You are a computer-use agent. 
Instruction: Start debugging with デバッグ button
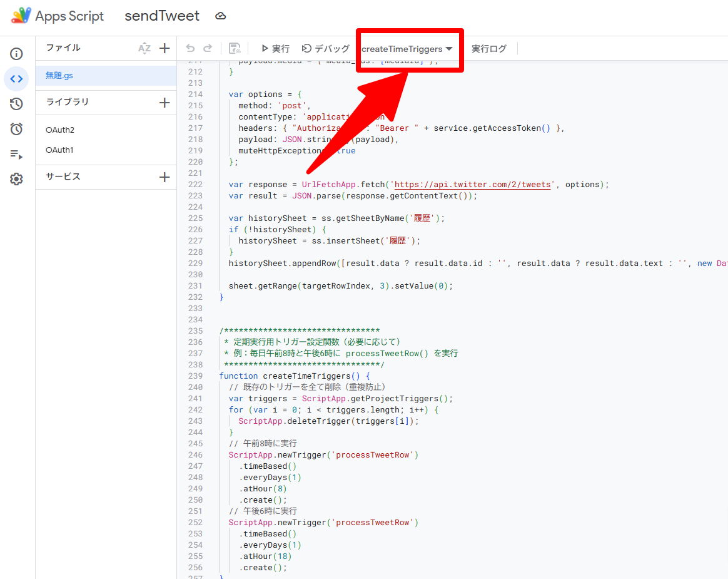tap(325, 48)
